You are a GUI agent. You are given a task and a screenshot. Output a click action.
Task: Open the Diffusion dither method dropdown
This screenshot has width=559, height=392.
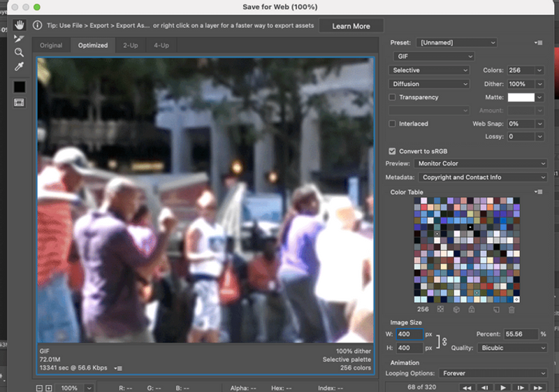tap(429, 84)
